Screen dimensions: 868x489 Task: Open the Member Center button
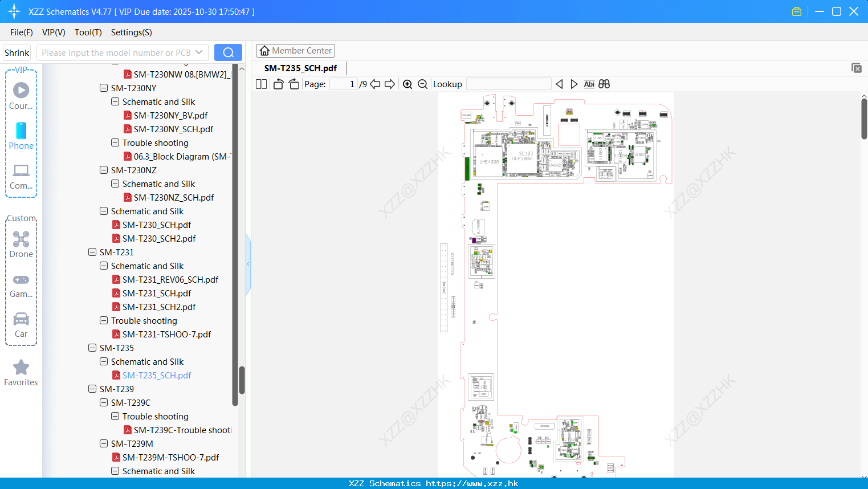(x=295, y=51)
